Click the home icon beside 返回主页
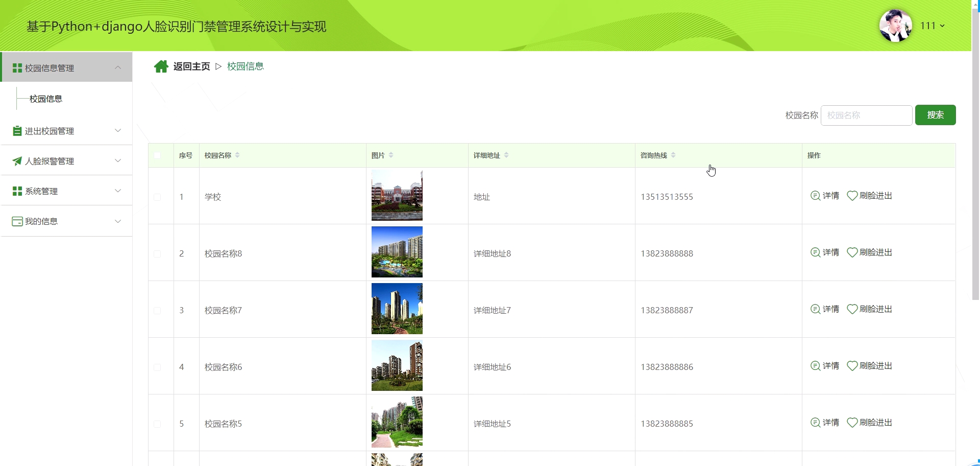Viewport: 980px width, 466px height. coord(161,66)
